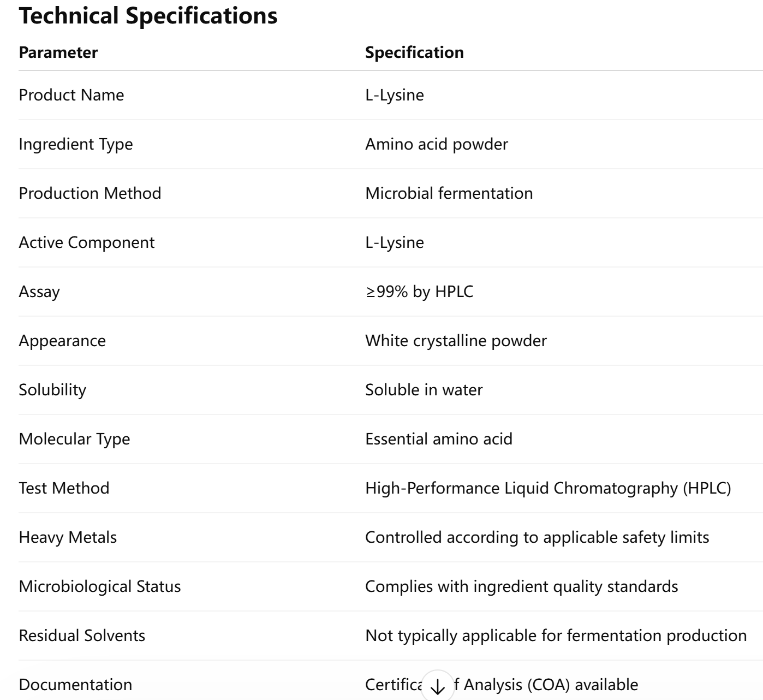
Task: Click the Essential amino acid value
Action: (439, 439)
